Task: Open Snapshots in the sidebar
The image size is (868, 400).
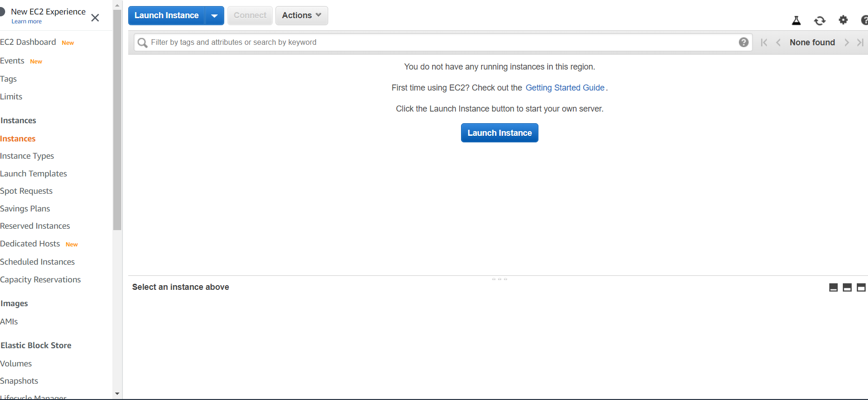Action: click(19, 381)
